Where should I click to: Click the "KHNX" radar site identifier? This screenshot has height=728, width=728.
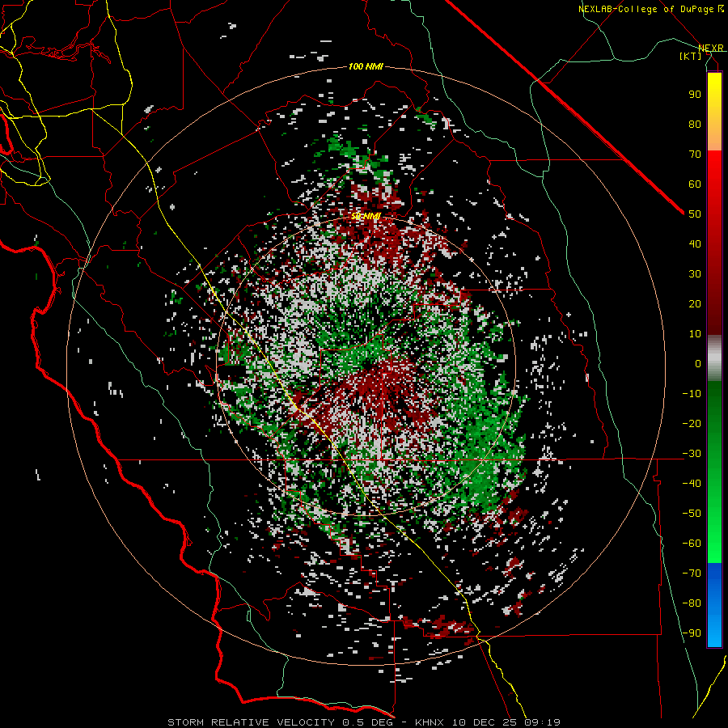pyautogui.click(x=430, y=722)
